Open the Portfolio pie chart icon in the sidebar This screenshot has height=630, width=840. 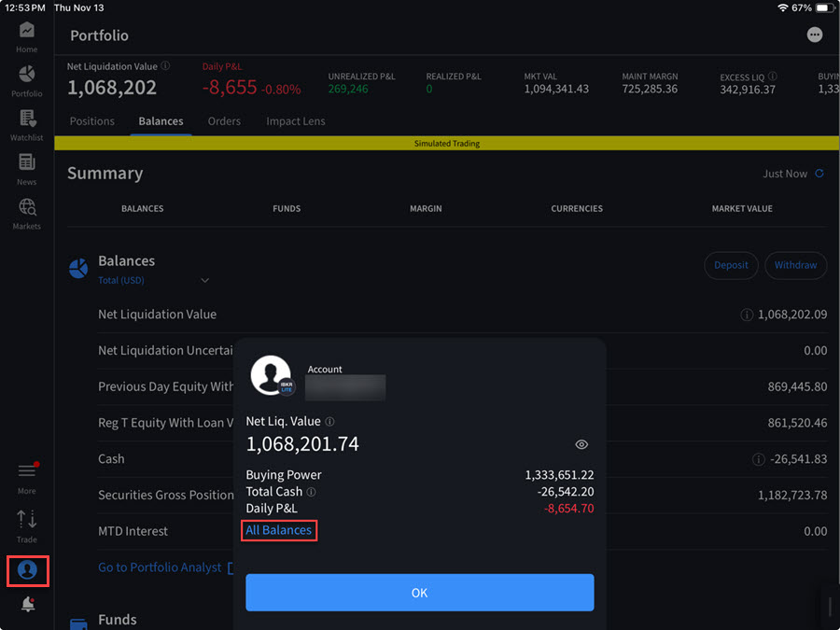27,74
